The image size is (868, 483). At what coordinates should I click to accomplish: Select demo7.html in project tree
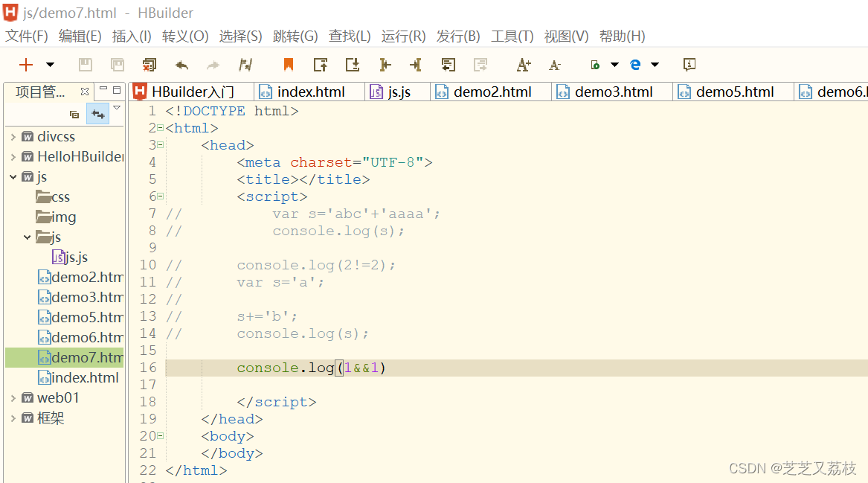coord(81,357)
